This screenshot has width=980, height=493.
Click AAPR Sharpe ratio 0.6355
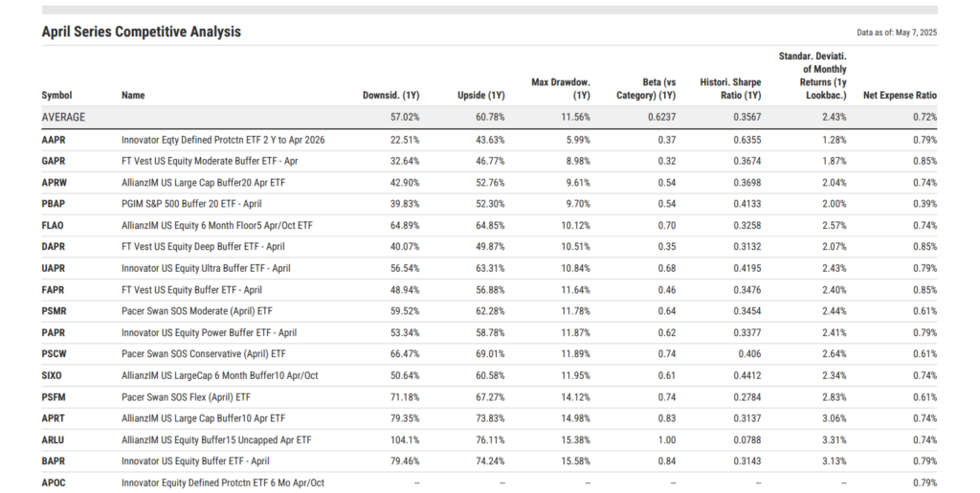(747, 140)
